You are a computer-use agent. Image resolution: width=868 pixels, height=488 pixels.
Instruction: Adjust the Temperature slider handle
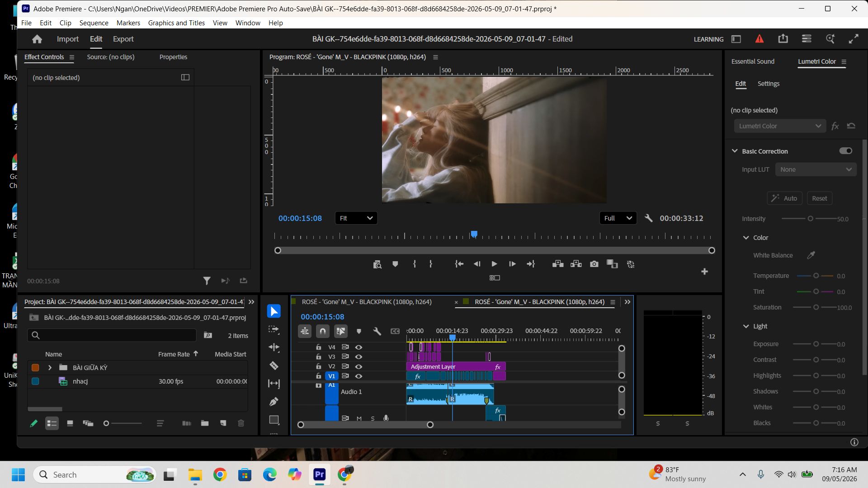(816, 276)
